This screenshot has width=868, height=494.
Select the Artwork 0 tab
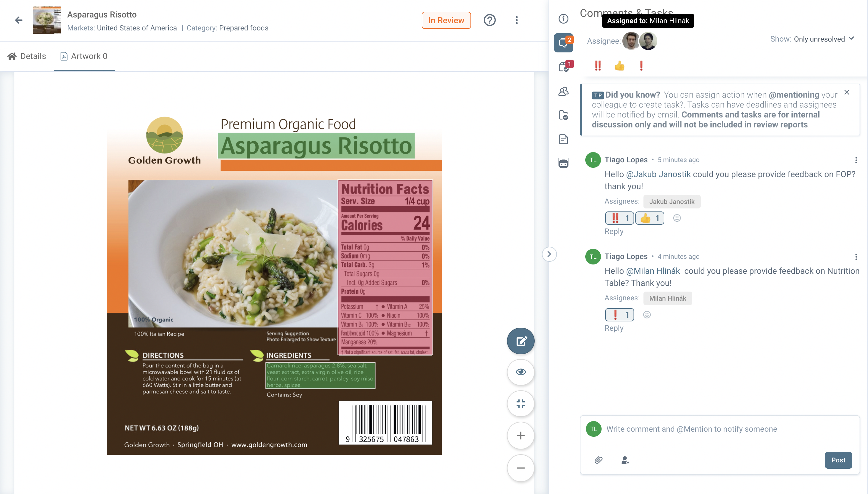tap(84, 56)
